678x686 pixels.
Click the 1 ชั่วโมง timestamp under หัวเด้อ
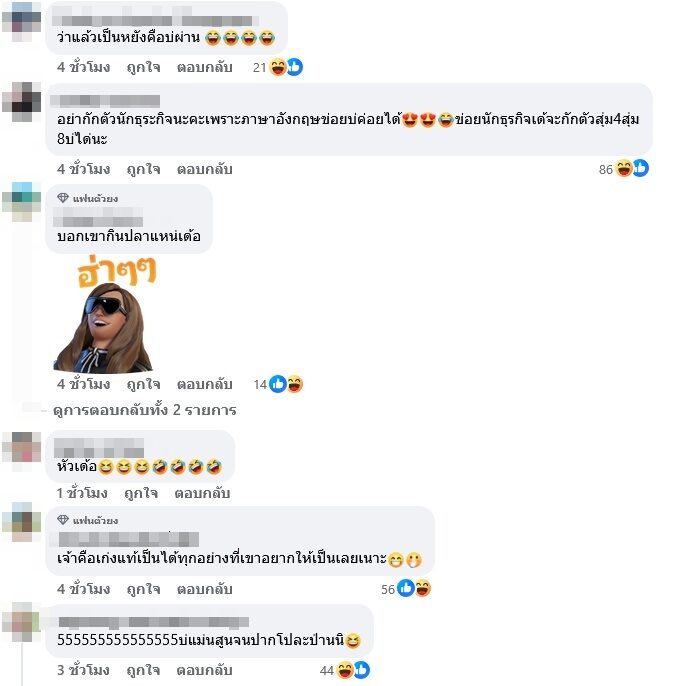[82, 494]
